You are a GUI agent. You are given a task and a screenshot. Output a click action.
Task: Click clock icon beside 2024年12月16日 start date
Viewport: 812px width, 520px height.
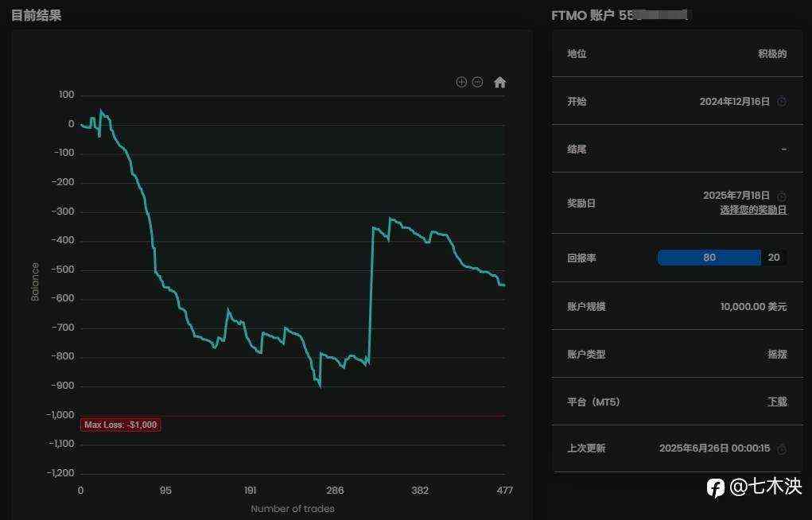coord(782,102)
